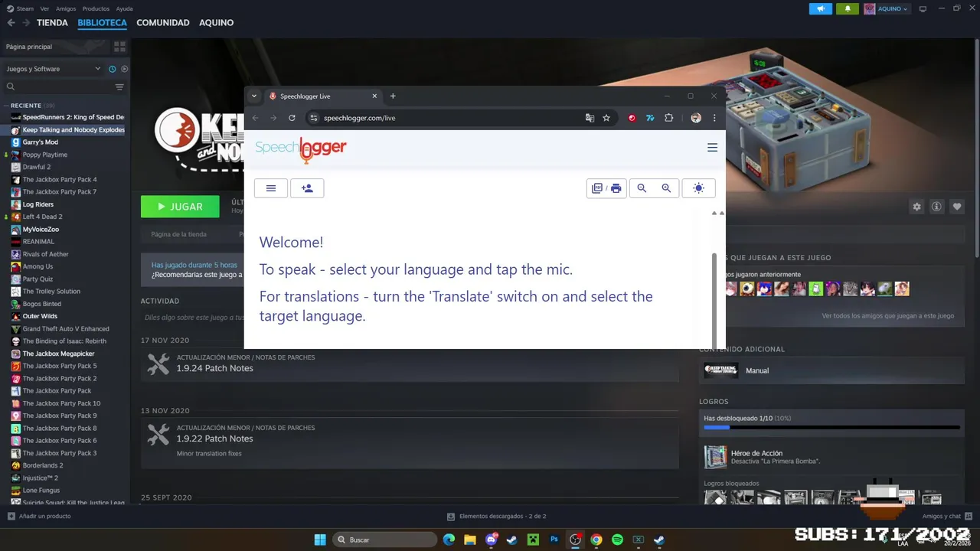Select the Speechlogger Live browser tab
This screenshot has height=551, width=980.
click(323, 96)
